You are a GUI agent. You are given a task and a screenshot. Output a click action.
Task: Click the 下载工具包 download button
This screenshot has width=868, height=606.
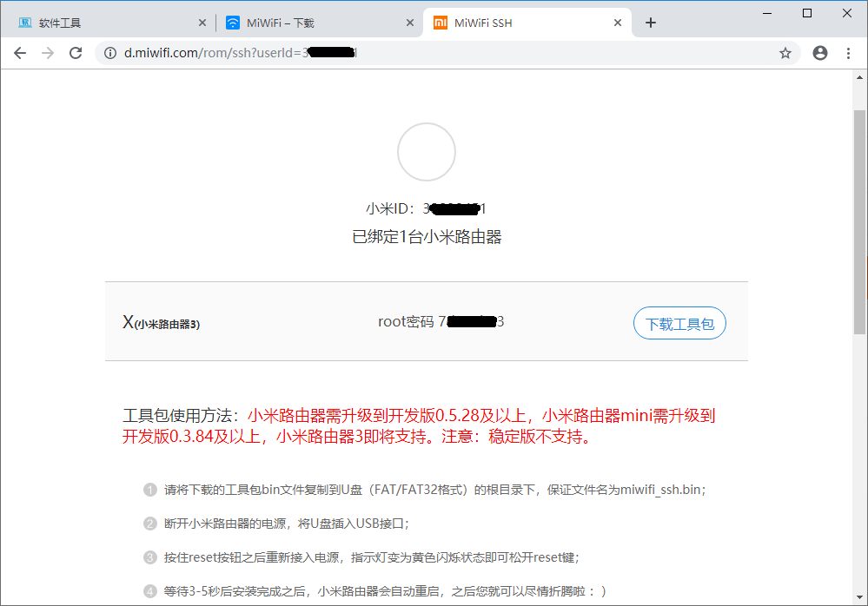(x=679, y=324)
